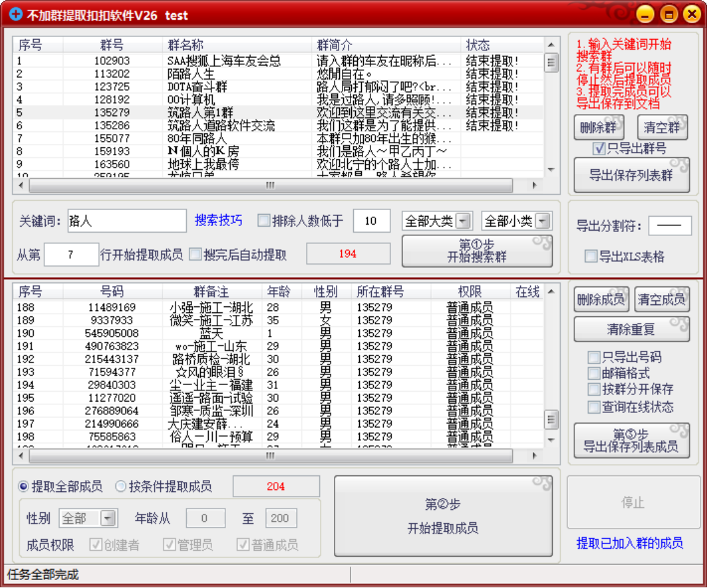Viewport: 707px width, 588px height.
Task: Click member list scroll down arrow
Action: (x=551, y=440)
